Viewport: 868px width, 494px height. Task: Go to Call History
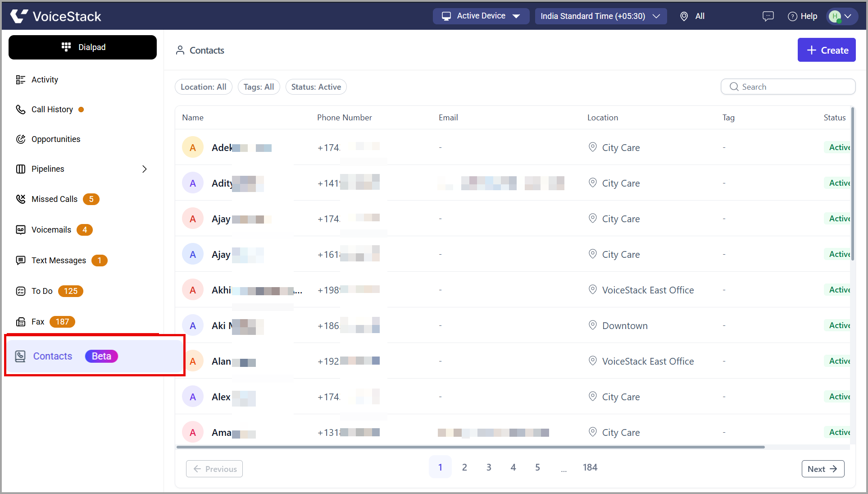tap(52, 110)
